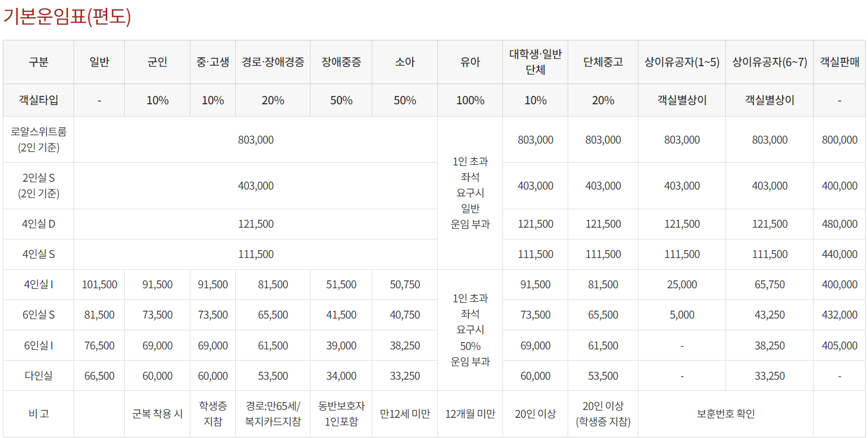Viewport: 868px width, 438px height.
Task: Select the 상이유공자(1~5) column header
Action: pyautogui.click(x=682, y=62)
